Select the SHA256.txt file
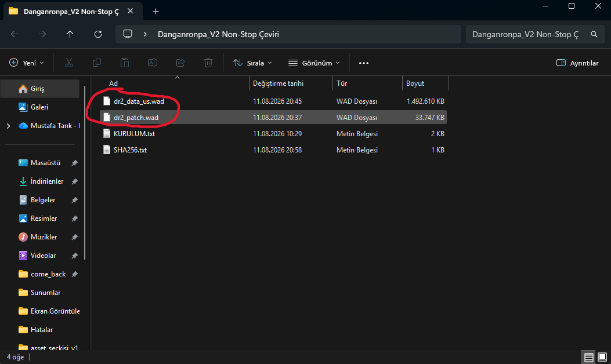The height and width of the screenshot is (364, 611). pyautogui.click(x=273, y=150)
